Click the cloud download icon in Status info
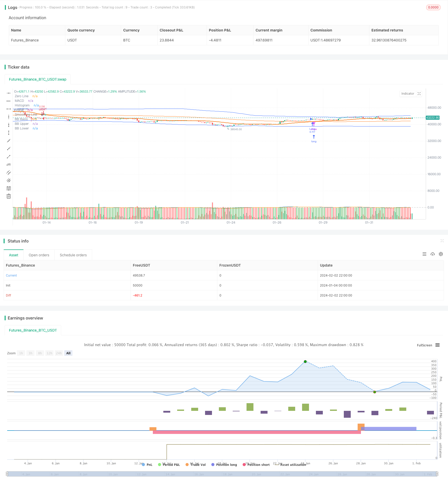 pos(433,254)
